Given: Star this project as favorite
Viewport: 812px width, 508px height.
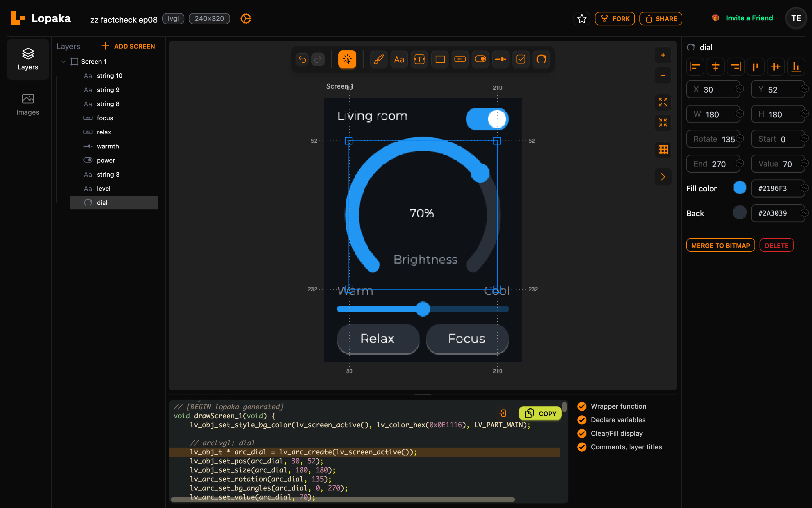Looking at the screenshot, I should 582,18.
